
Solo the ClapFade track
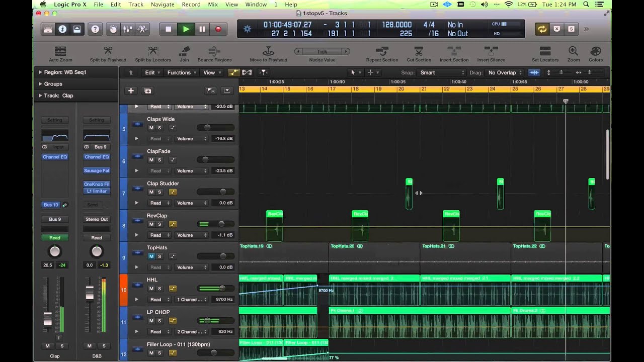pos(159,160)
